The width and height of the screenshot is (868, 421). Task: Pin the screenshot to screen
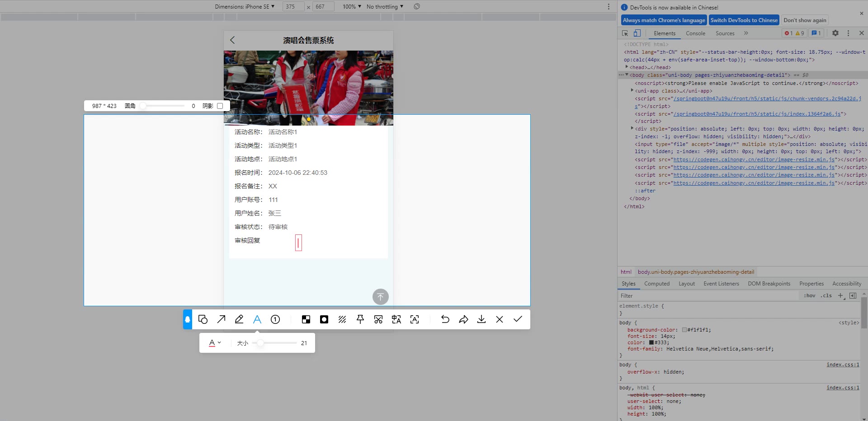(360, 319)
